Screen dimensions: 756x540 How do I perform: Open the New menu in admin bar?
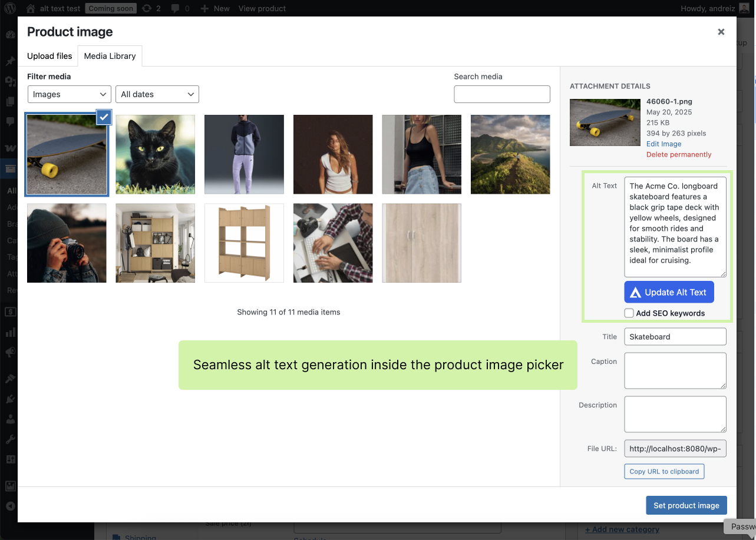coord(222,8)
